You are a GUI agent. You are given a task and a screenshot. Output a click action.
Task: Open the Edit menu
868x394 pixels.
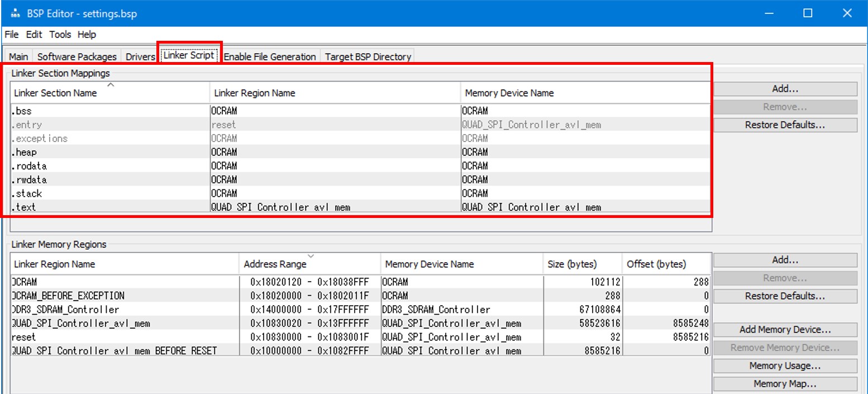[34, 35]
